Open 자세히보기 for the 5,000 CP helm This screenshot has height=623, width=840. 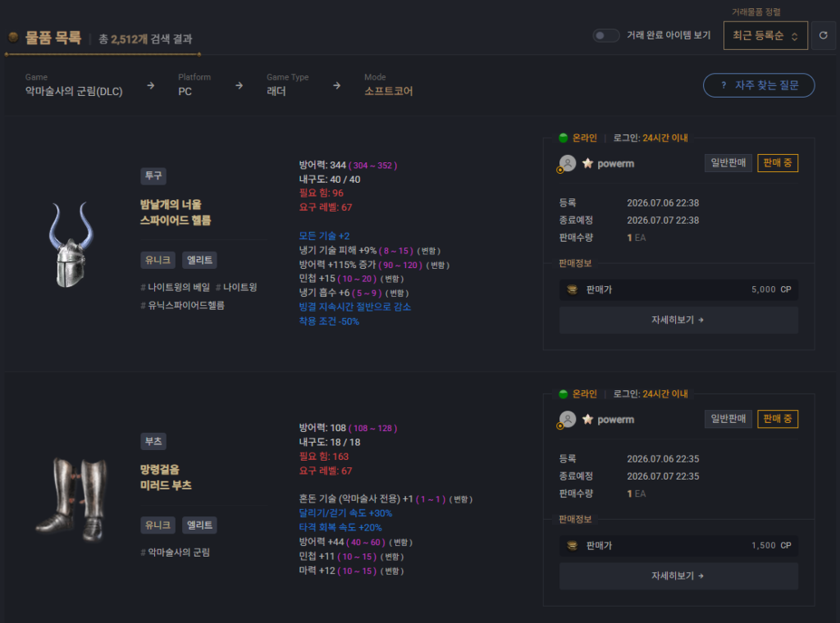678,320
